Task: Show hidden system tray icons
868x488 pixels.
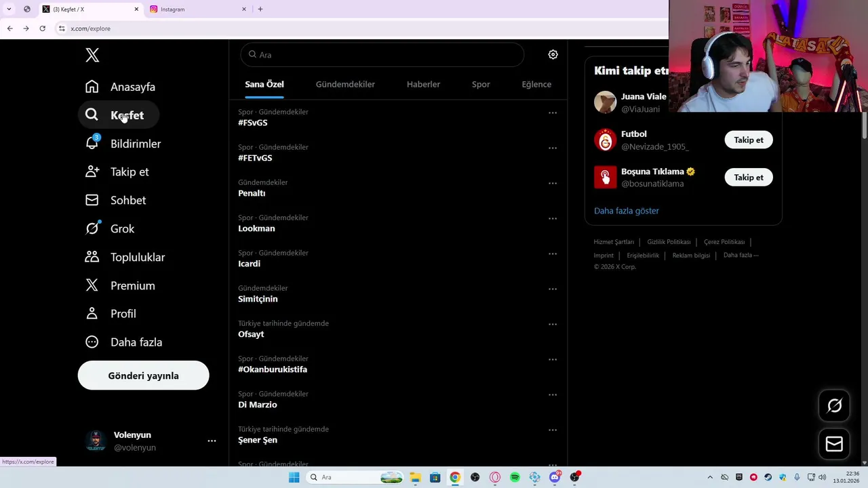Action: click(x=710, y=477)
